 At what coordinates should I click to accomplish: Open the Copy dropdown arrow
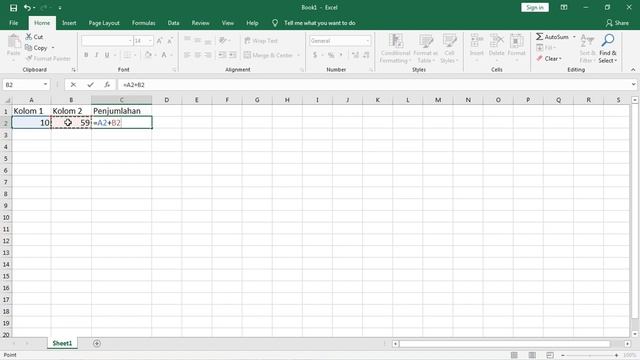point(53,48)
